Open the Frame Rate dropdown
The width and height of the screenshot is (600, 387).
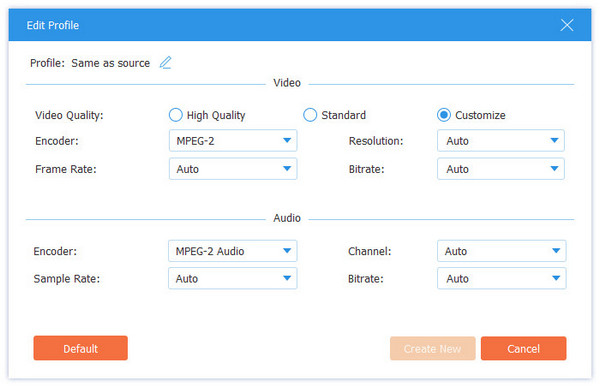[x=233, y=169]
